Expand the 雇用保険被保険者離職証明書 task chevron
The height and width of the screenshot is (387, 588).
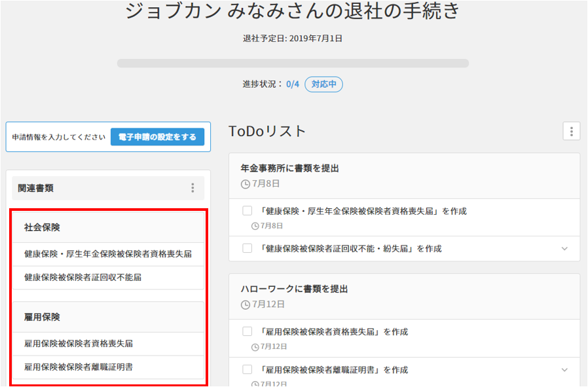[x=564, y=370]
